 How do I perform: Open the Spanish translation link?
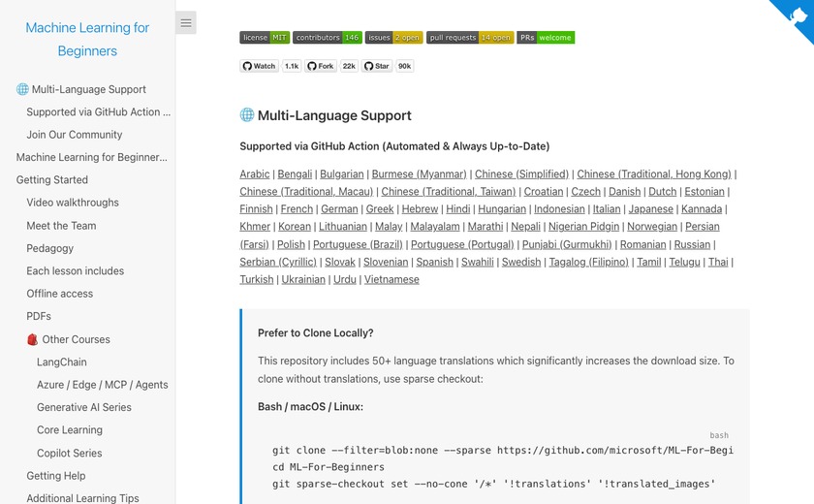[434, 262]
